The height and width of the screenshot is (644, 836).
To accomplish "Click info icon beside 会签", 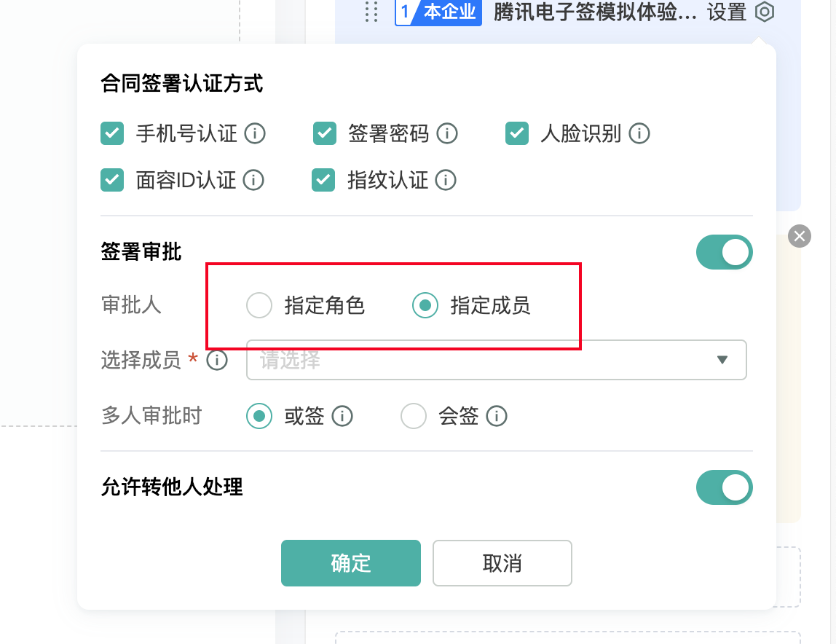I will click(x=497, y=416).
